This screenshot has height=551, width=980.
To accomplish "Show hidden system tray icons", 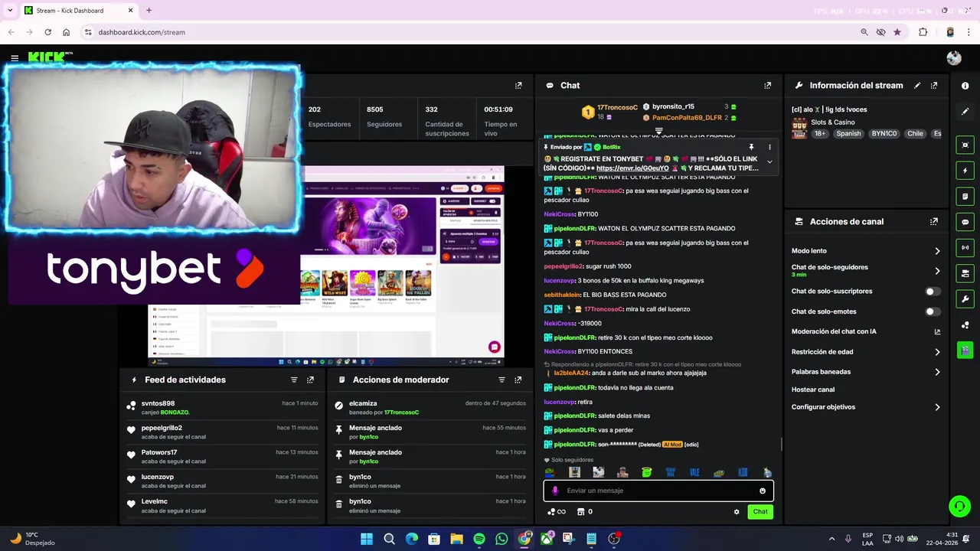I will pos(831,539).
